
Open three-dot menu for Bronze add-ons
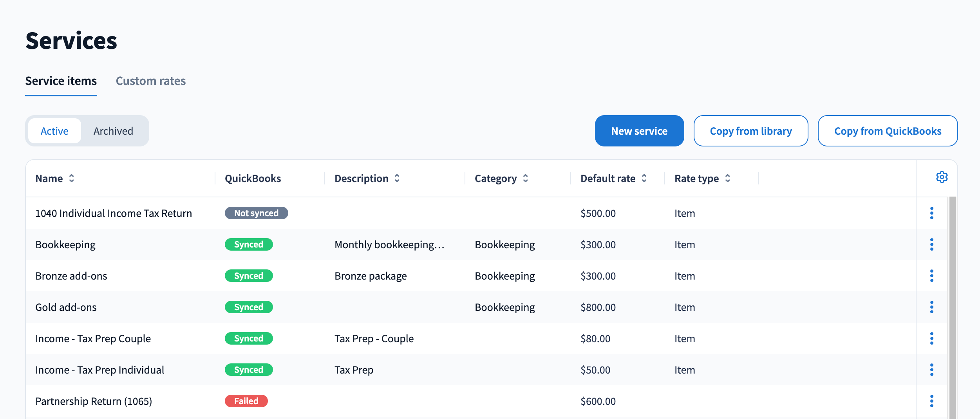pos(931,276)
